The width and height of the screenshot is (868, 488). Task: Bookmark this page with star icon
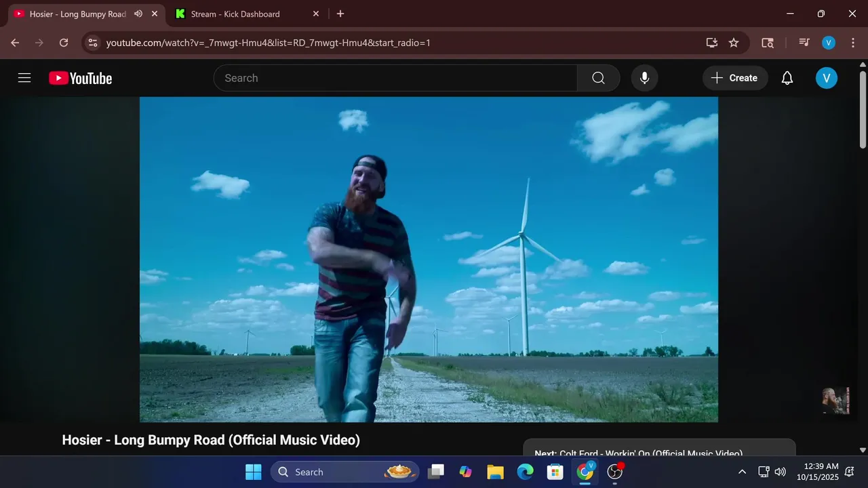point(734,43)
